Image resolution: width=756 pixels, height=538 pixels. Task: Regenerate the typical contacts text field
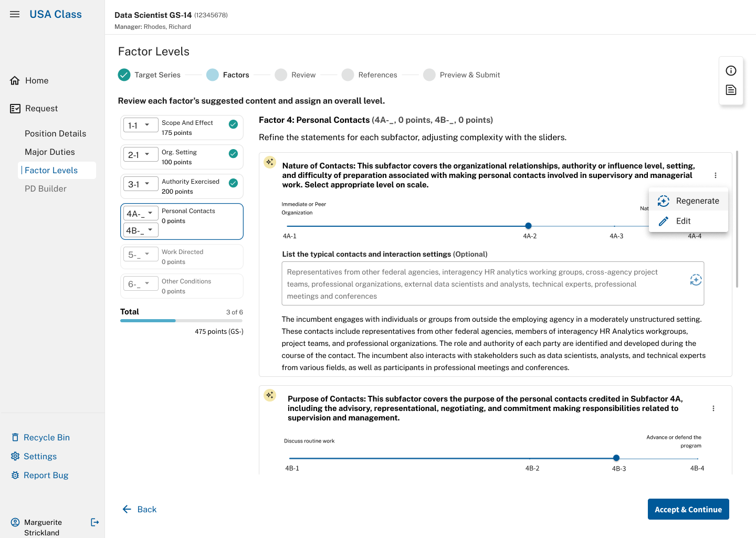click(x=696, y=280)
